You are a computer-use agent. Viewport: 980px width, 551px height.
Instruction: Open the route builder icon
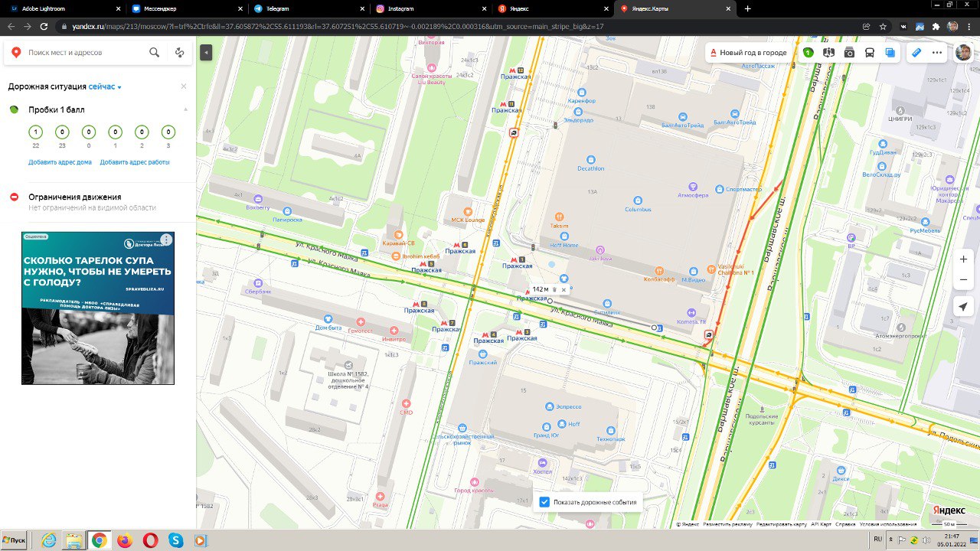[179, 53]
